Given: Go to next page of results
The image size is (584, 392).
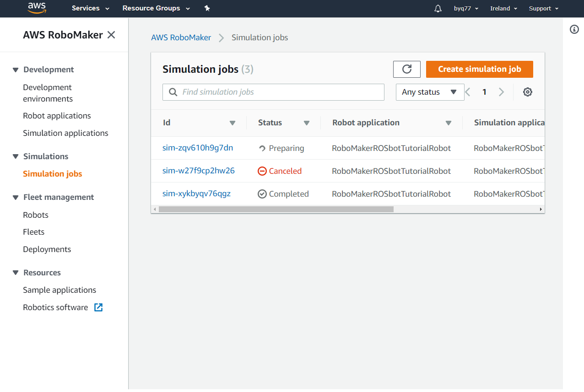Looking at the screenshot, I should pyautogui.click(x=501, y=92).
